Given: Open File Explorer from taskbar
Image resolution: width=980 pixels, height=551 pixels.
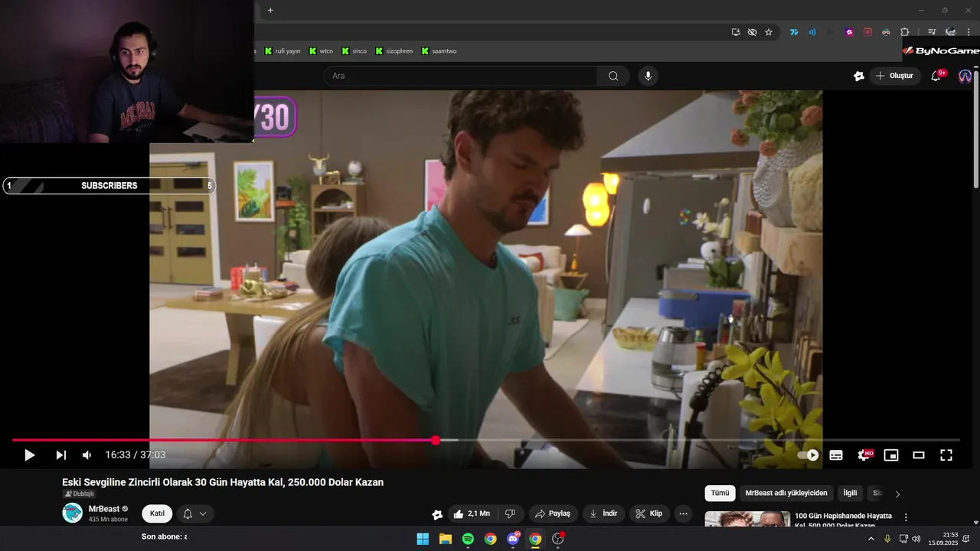Looking at the screenshot, I should coord(445,539).
